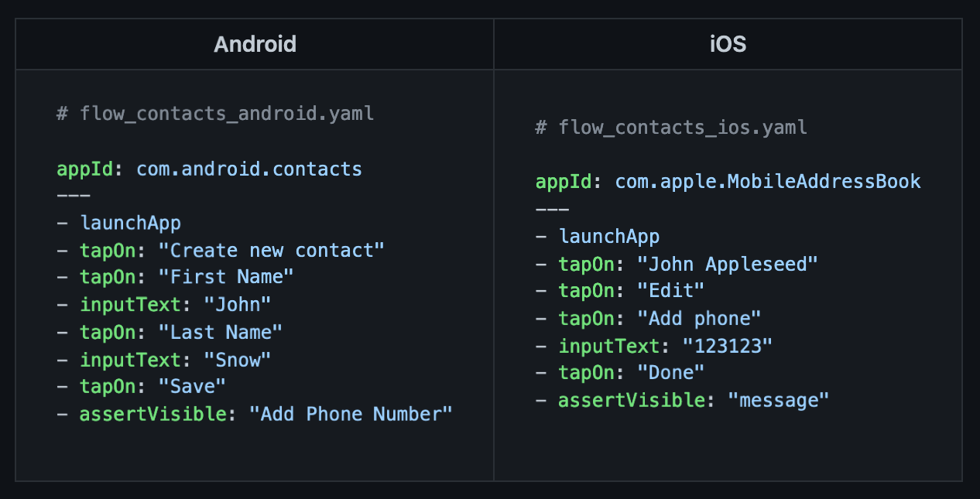The width and height of the screenshot is (980, 499).
Task: Click the "Add Phone Number" assertion string
Action: click(x=350, y=414)
